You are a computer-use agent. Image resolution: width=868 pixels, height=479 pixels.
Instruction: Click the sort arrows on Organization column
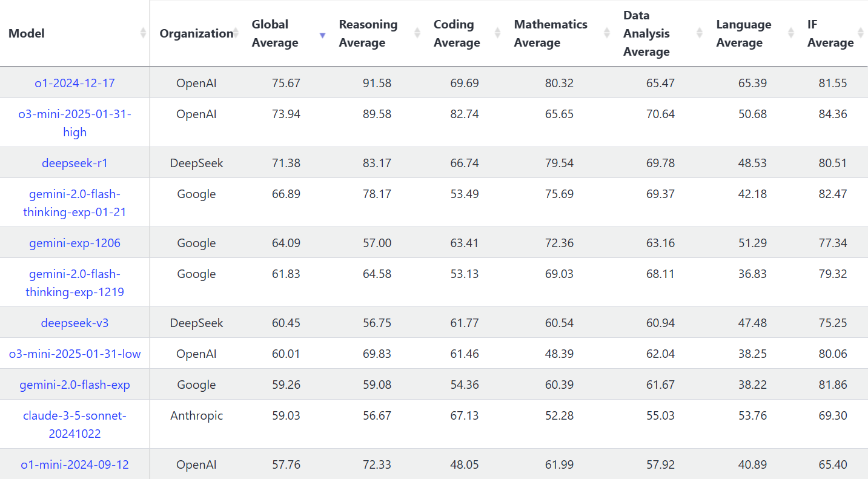pyautogui.click(x=238, y=33)
